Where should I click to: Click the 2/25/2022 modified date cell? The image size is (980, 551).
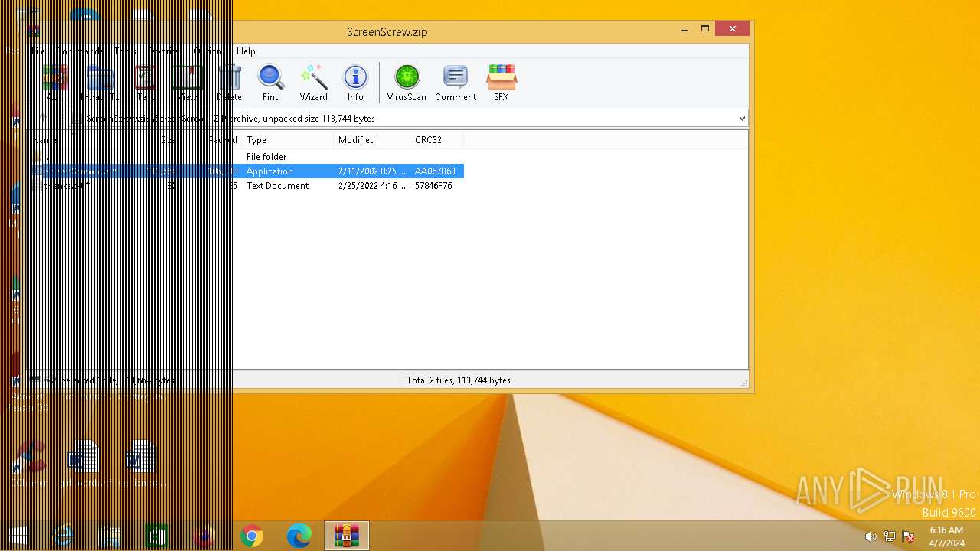point(372,186)
